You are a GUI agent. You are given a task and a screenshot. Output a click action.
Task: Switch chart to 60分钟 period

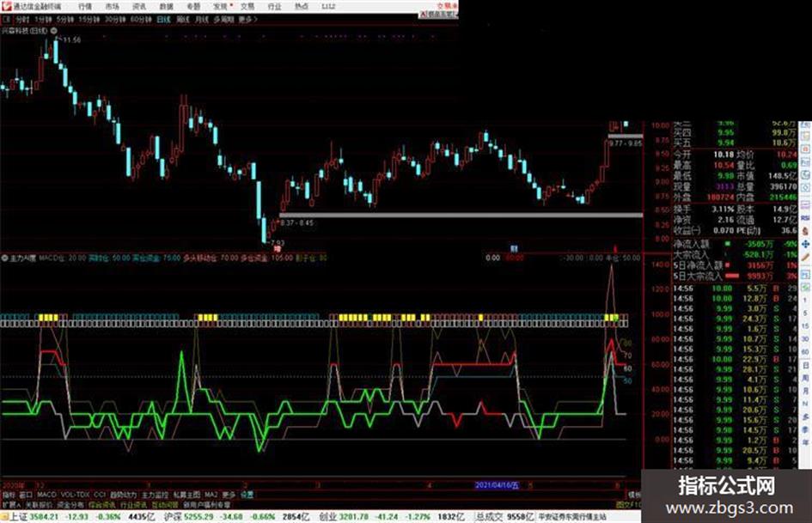[x=141, y=19]
